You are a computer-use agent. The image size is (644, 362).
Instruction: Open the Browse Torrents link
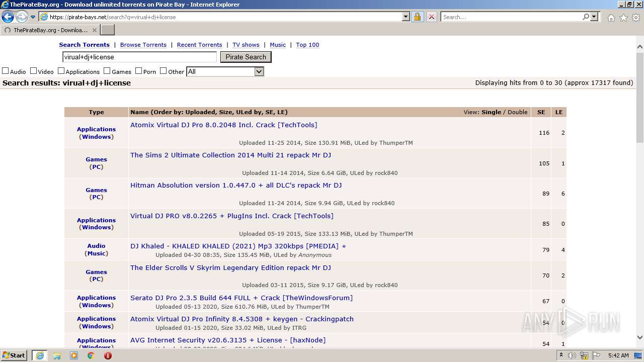(x=143, y=45)
